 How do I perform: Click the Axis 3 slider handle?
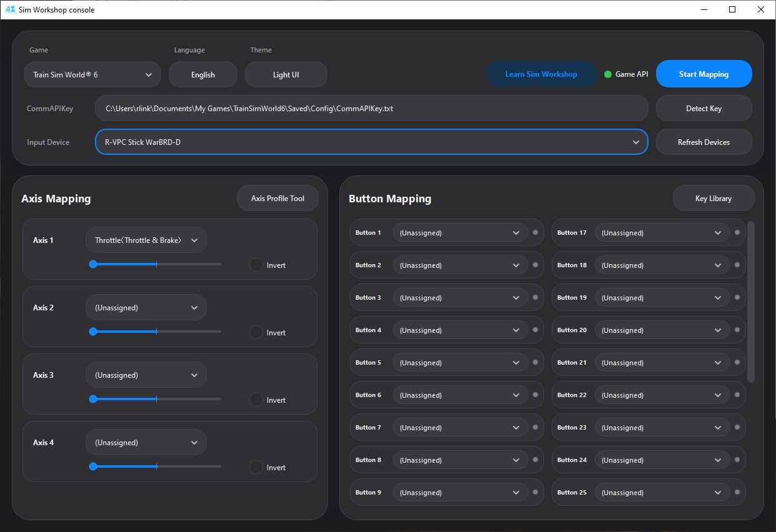click(93, 399)
